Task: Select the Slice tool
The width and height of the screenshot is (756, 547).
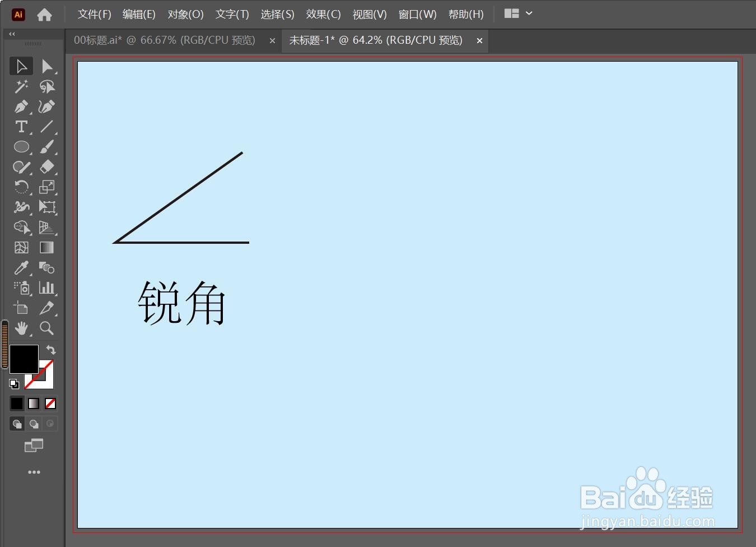Action: 47,308
